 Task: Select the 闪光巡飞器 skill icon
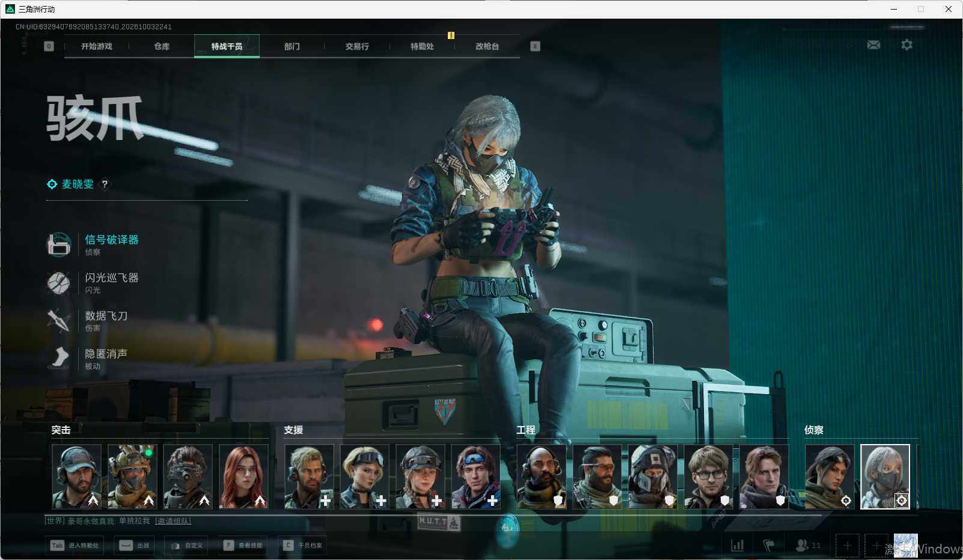point(59,282)
